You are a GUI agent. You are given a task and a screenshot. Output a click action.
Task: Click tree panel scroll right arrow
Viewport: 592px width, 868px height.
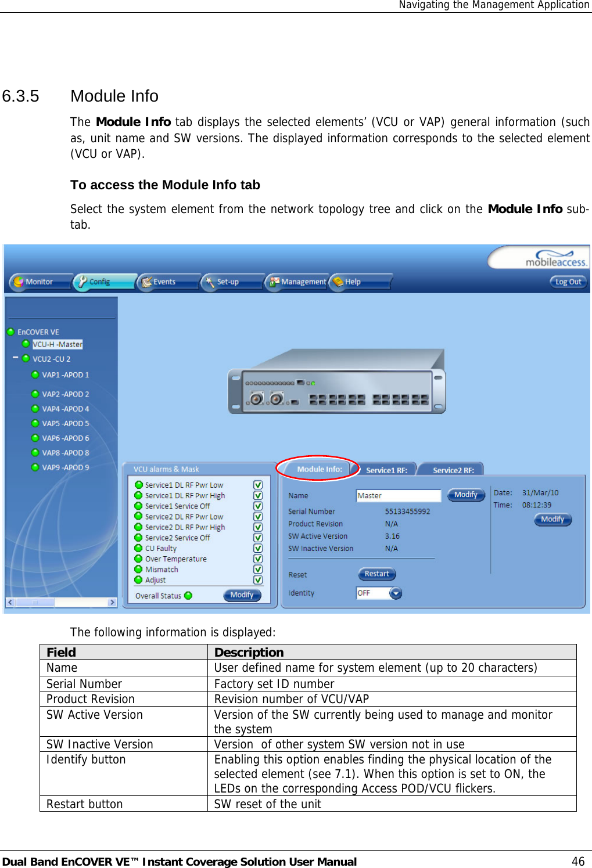tap(112, 603)
